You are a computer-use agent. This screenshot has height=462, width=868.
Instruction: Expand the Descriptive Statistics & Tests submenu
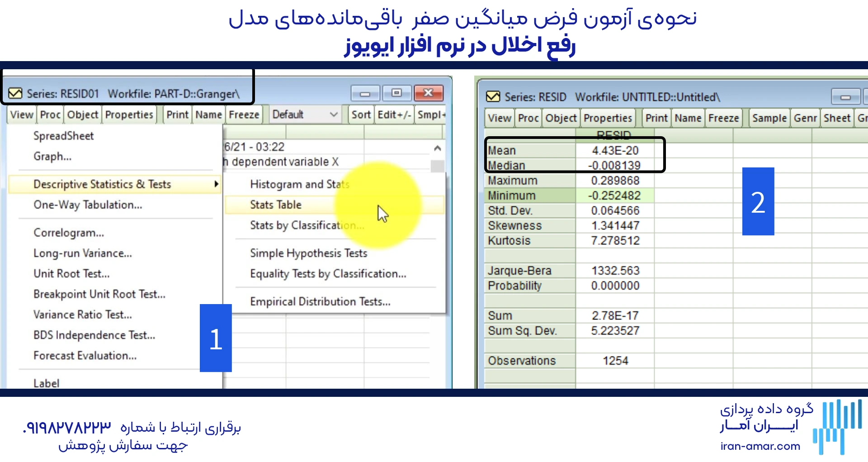tap(102, 184)
